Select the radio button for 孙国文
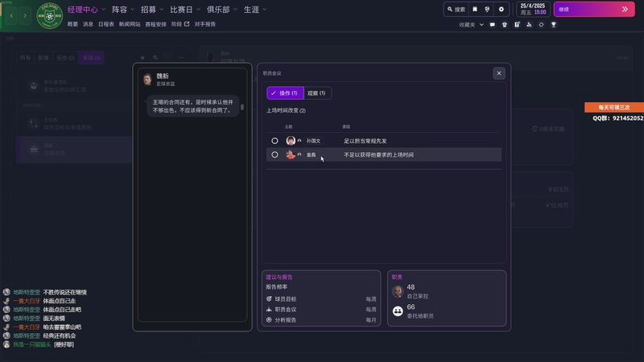644x362 pixels. pyautogui.click(x=275, y=141)
